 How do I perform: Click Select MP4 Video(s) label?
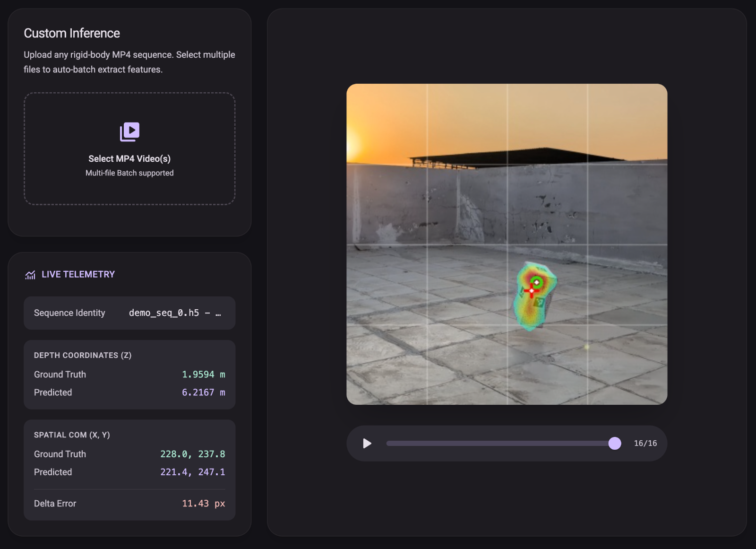[x=129, y=159]
